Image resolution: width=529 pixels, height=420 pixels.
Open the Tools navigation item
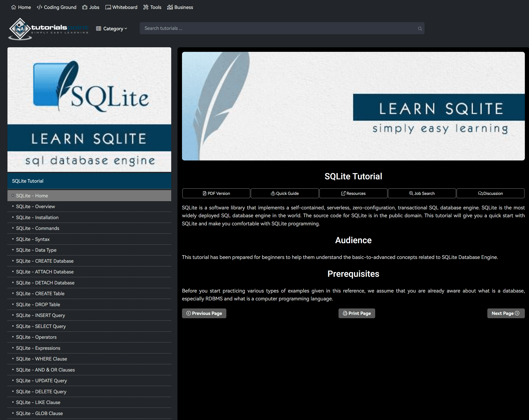click(152, 7)
